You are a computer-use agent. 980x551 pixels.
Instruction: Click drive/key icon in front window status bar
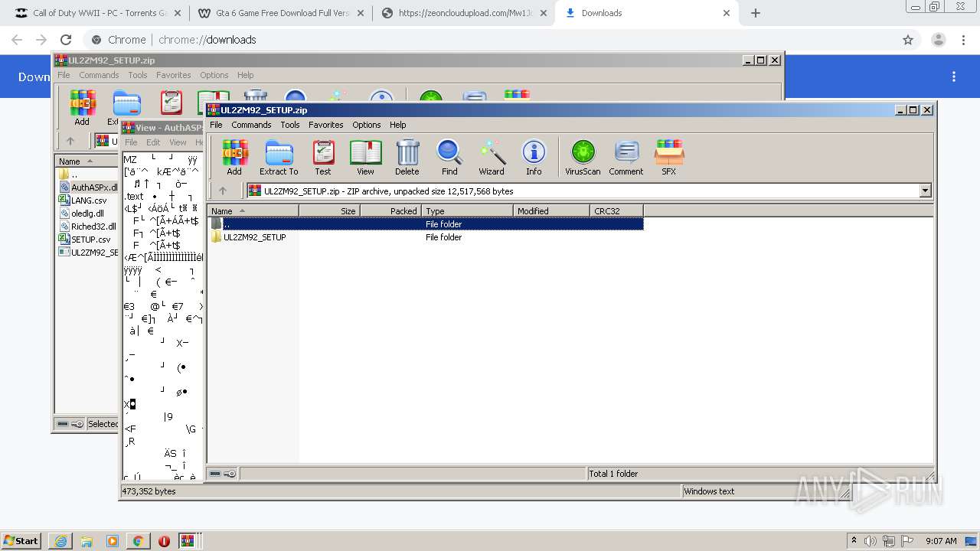click(x=223, y=474)
